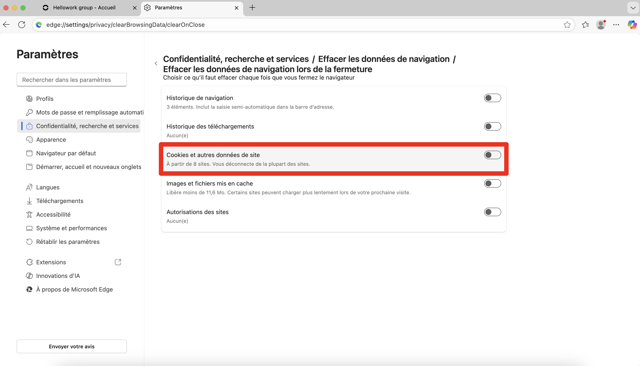Go back using breadcrumb chevron arrow
This screenshot has height=366, width=640.
tap(156, 64)
